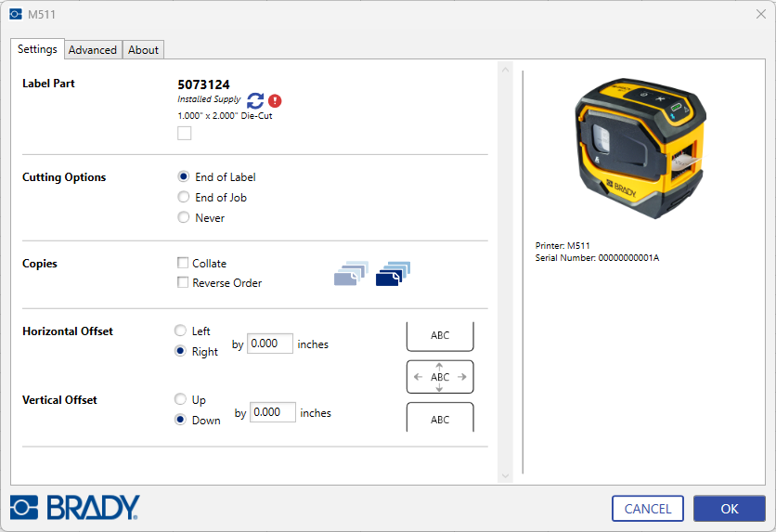Choose Left horizontal offset direction
Screen dimensions: 776x532
tap(180, 331)
